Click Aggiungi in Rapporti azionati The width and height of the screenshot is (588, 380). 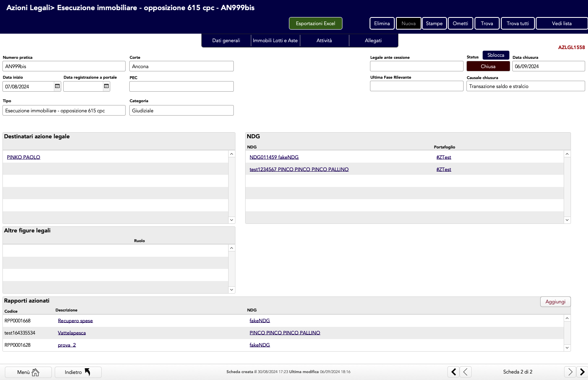coord(555,302)
